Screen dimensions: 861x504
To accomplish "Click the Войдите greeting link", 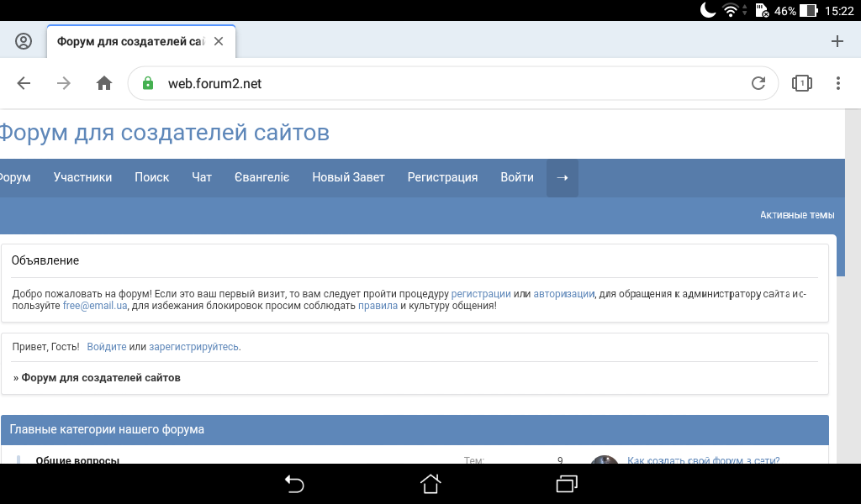I will pos(107,347).
